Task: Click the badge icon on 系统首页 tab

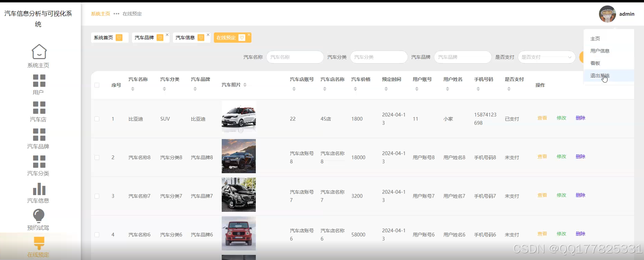Action: coord(119,38)
